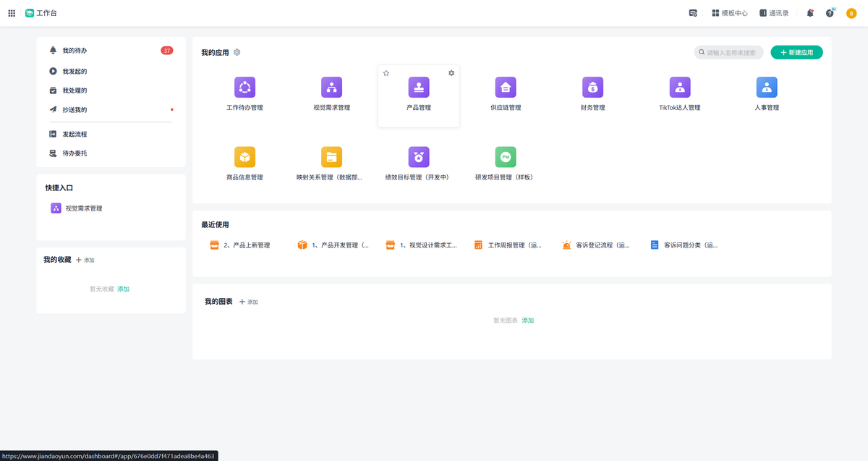Open the app grid launcher menu
This screenshot has height=461, width=868.
tap(12, 13)
